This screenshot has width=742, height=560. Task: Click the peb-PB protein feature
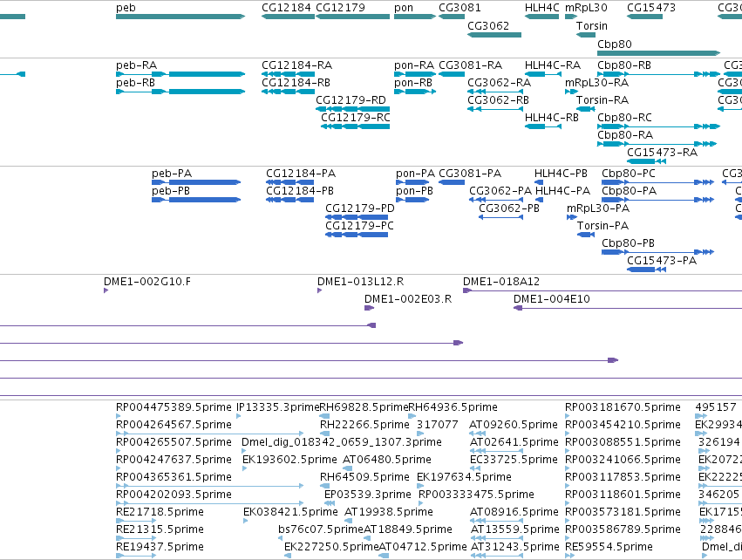196,200
